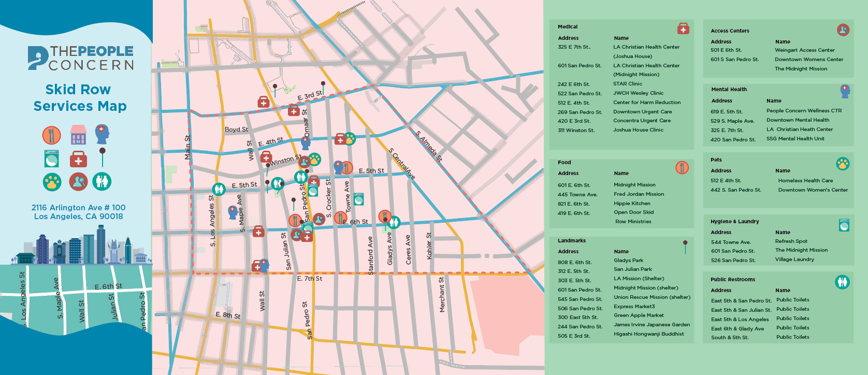Click the "Stanford Ave" label on the map

(370, 256)
